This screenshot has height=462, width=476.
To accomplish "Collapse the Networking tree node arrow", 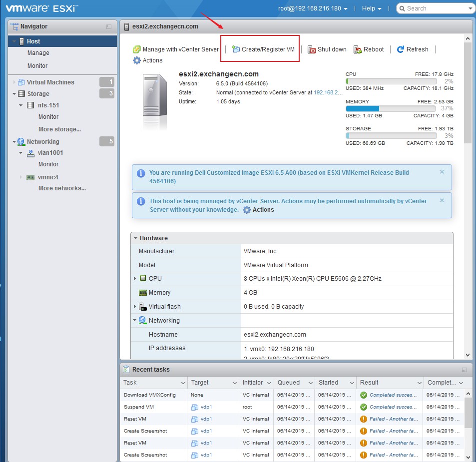I will tap(14, 142).
